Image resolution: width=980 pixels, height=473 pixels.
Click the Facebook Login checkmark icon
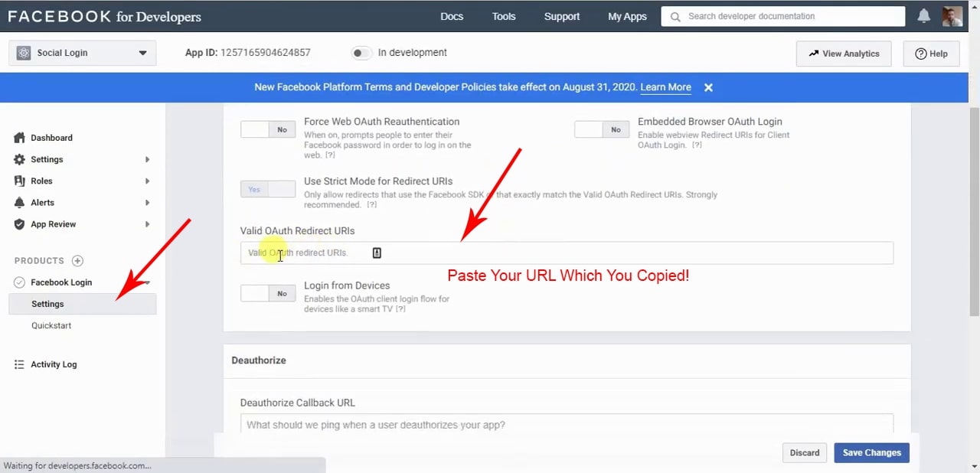[x=20, y=282]
